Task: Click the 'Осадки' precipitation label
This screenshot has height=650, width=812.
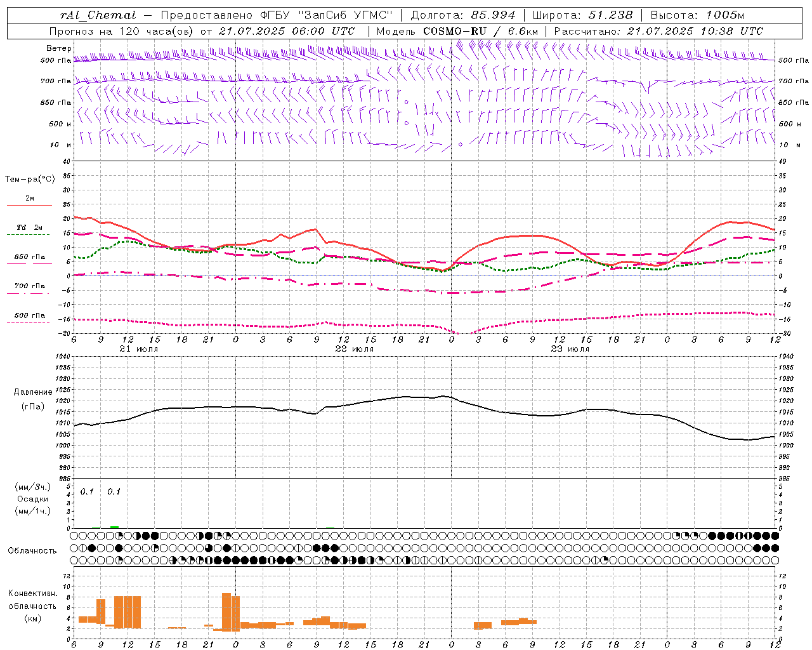Action: [33, 499]
